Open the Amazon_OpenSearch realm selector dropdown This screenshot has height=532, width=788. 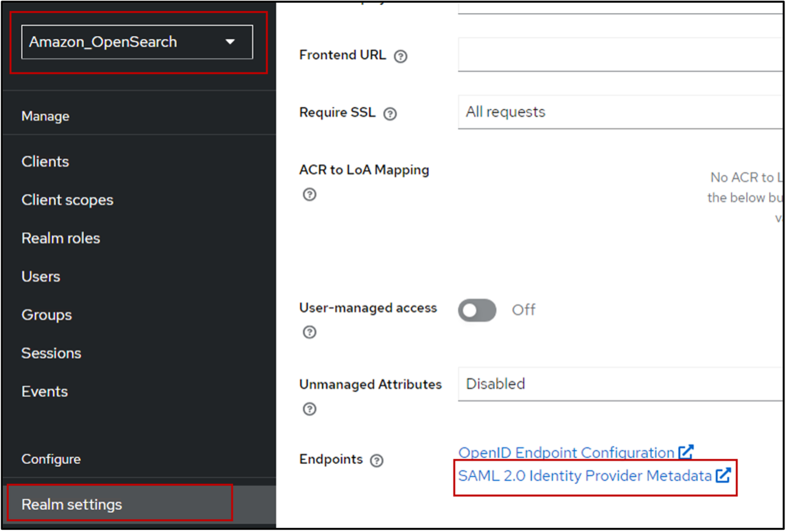point(137,42)
